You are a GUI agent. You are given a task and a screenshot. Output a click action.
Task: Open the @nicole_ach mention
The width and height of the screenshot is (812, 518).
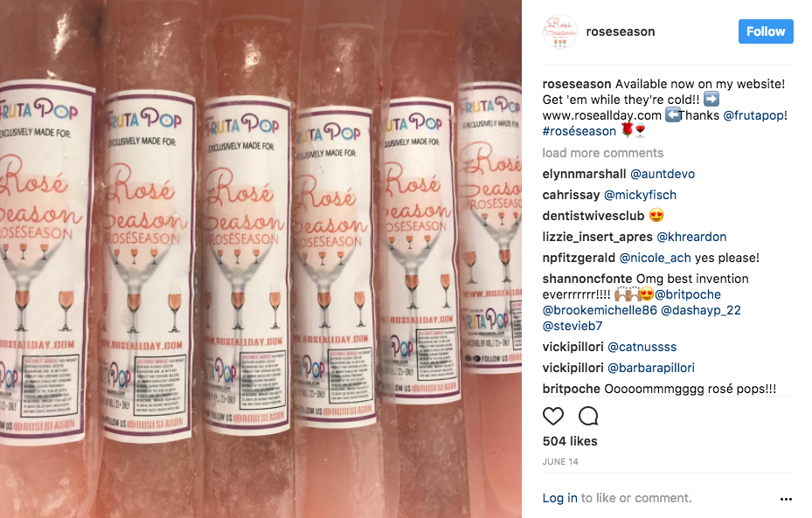tap(655, 258)
